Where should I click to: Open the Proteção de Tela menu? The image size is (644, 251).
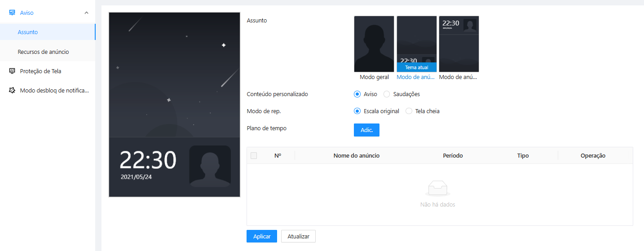click(48, 71)
